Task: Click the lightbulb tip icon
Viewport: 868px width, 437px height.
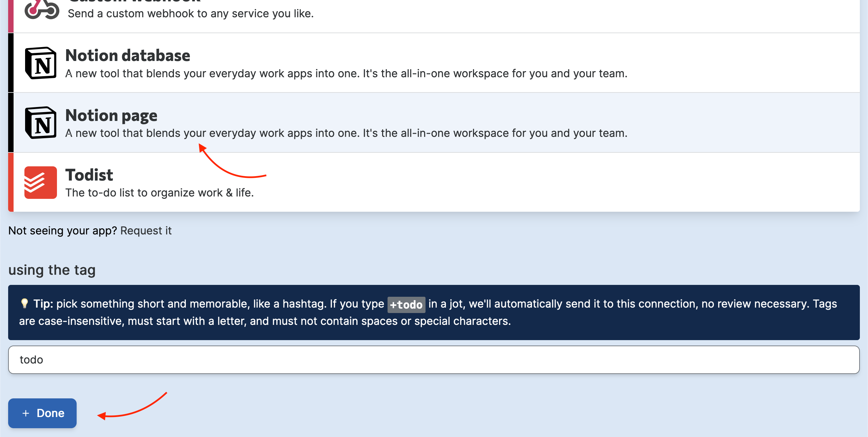Action: click(x=24, y=304)
